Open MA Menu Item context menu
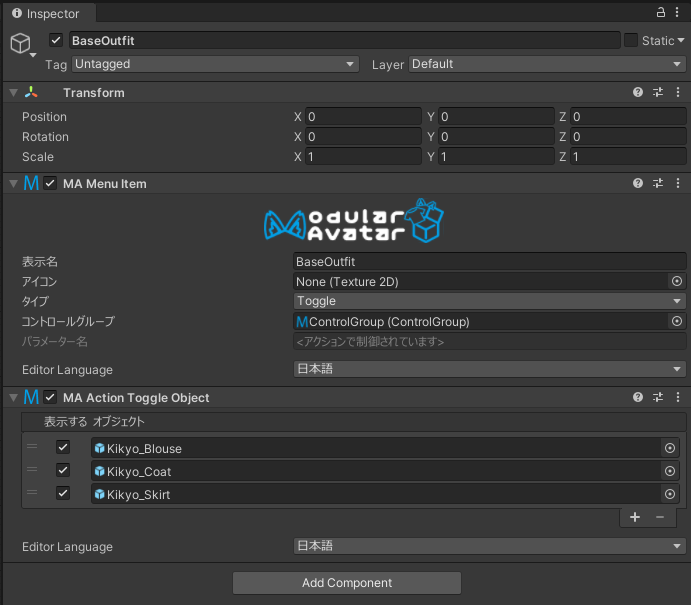The width and height of the screenshot is (691, 605). pyautogui.click(x=678, y=183)
